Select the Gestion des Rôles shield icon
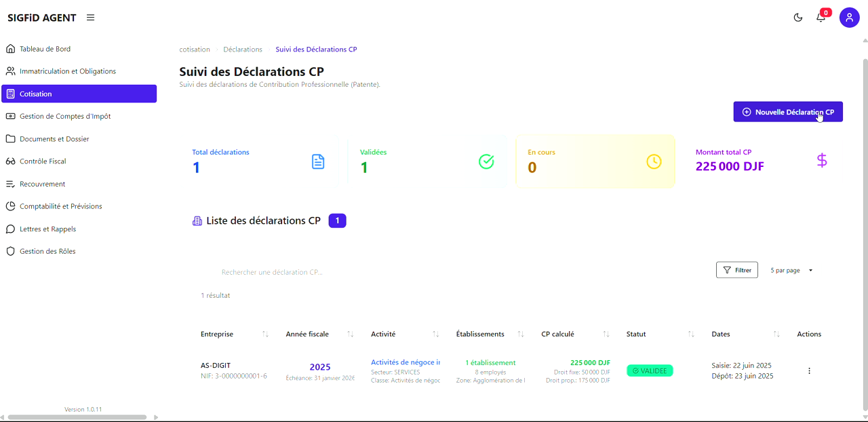Image resolution: width=868 pixels, height=422 pixels. [10, 251]
